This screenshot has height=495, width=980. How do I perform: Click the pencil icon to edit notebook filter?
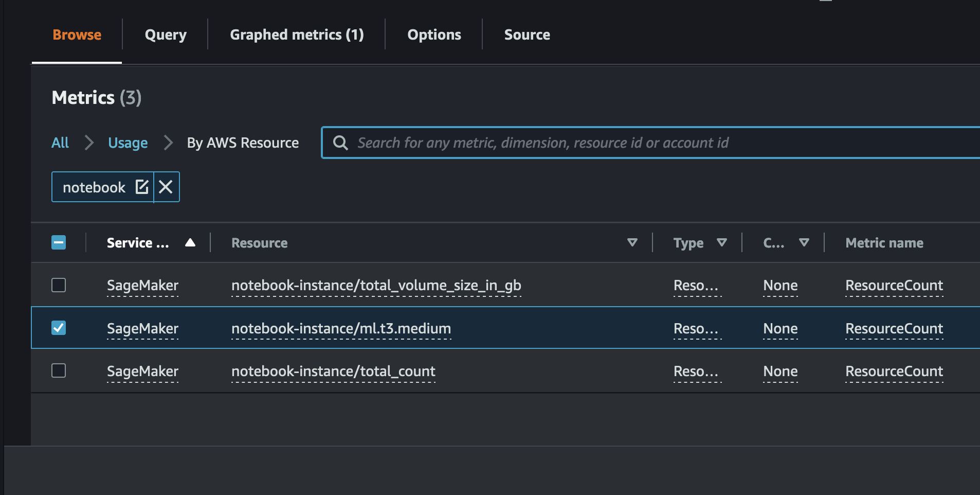coord(142,187)
